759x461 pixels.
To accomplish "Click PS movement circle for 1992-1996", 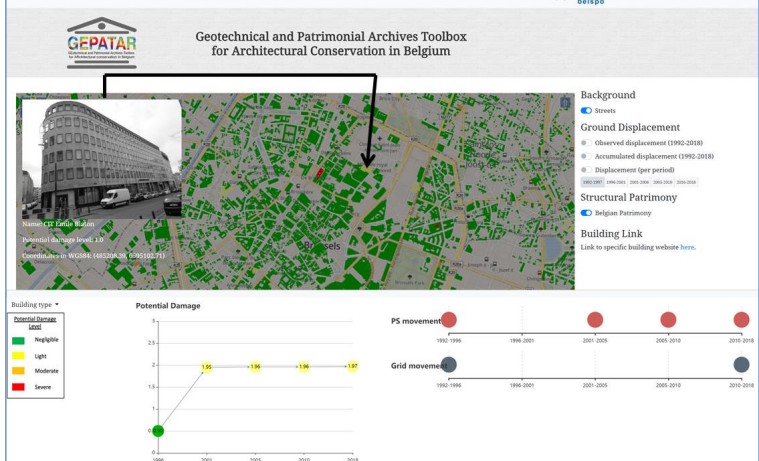I will click(x=449, y=320).
